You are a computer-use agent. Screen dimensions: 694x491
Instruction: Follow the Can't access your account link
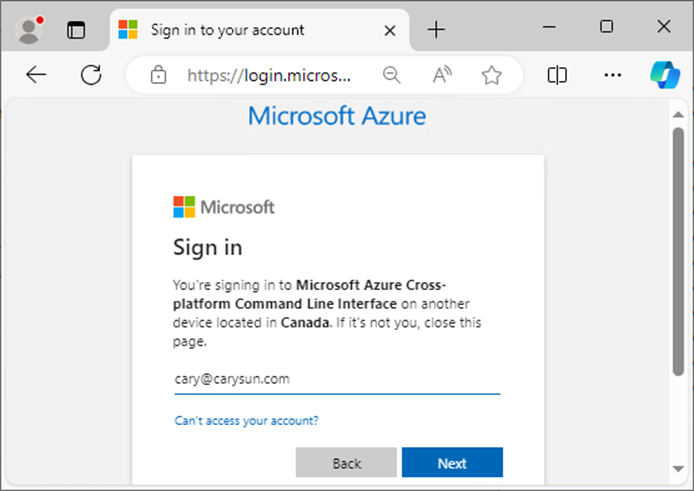point(246,421)
